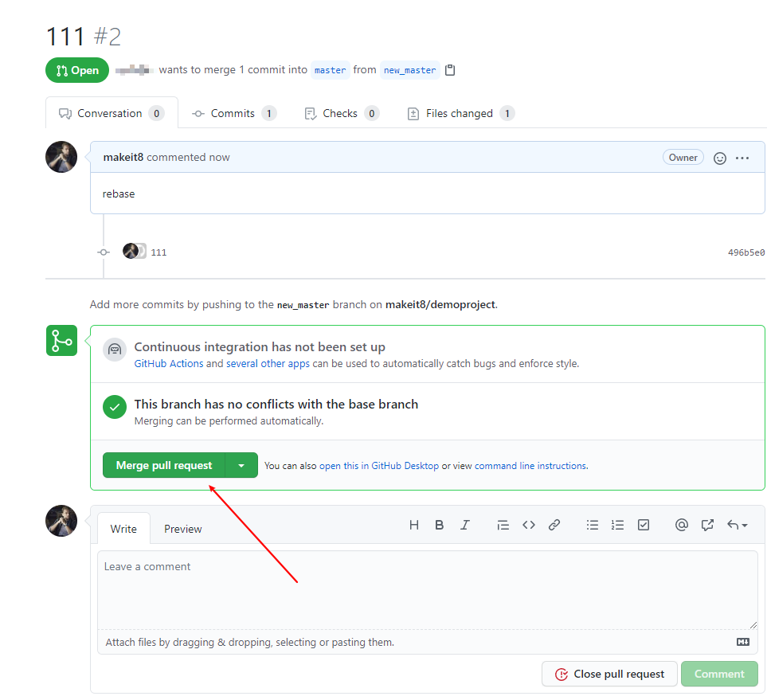The width and height of the screenshot is (767, 700).
Task: Insert a heading with the H icon
Action: coord(414,525)
